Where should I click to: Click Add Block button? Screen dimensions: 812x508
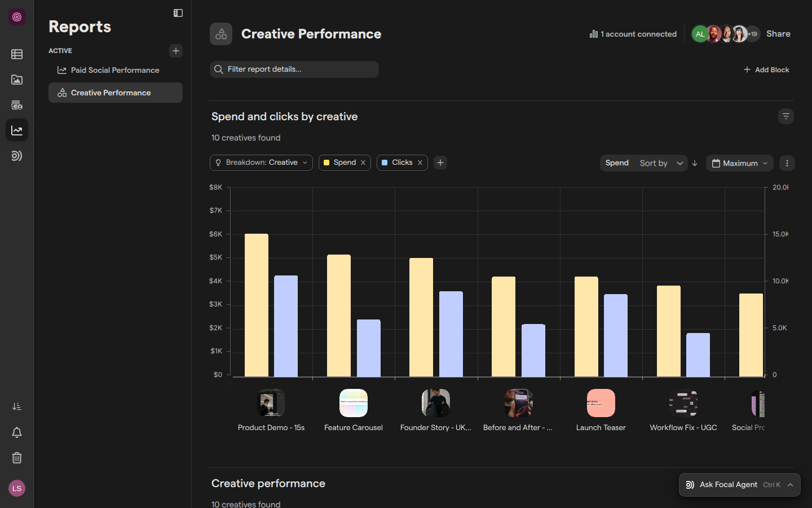[x=766, y=69]
